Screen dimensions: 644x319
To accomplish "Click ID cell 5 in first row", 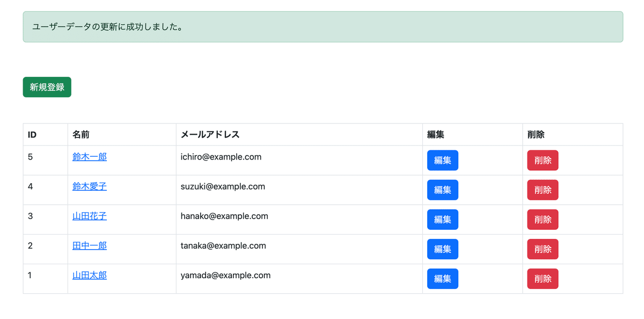I will (x=46, y=160).
